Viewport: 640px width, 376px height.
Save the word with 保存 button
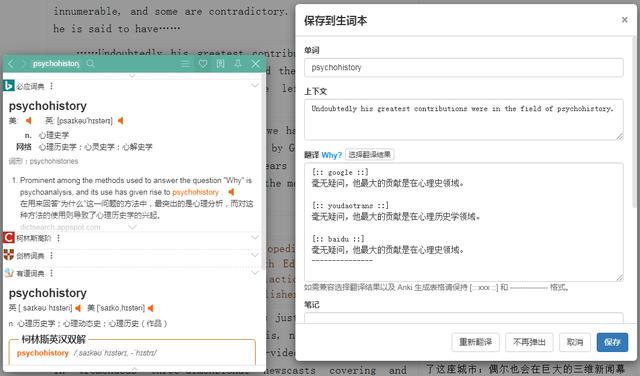point(612,342)
